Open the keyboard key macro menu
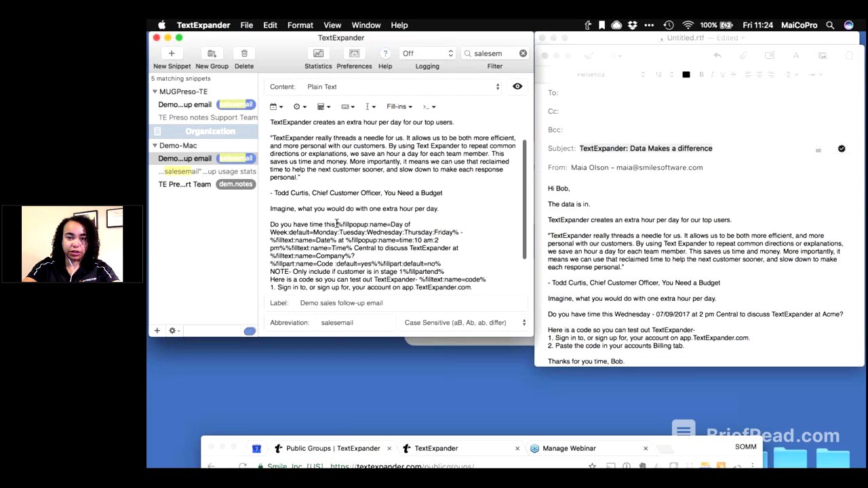868x488 pixels. click(348, 106)
